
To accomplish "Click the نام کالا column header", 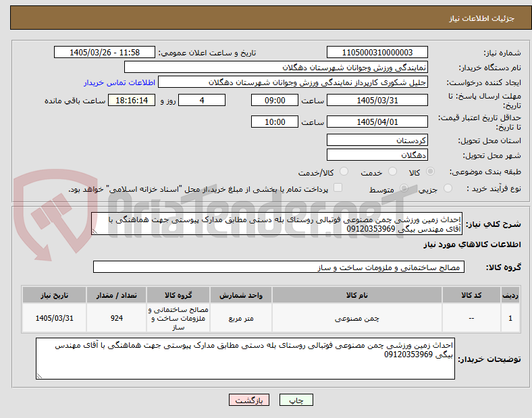I will tap(357, 295).
